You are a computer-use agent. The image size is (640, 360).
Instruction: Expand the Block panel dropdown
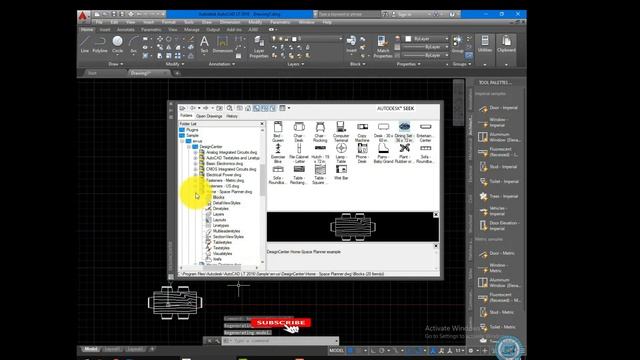(x=358, y=64)
